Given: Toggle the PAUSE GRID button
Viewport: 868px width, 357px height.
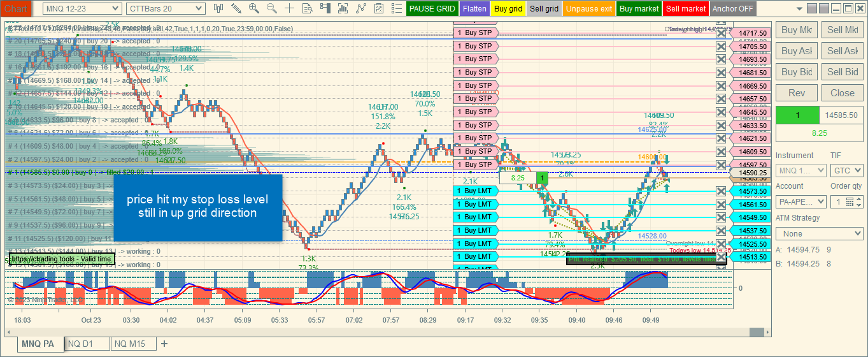Looking at the screenshot, I should [432, 9].
